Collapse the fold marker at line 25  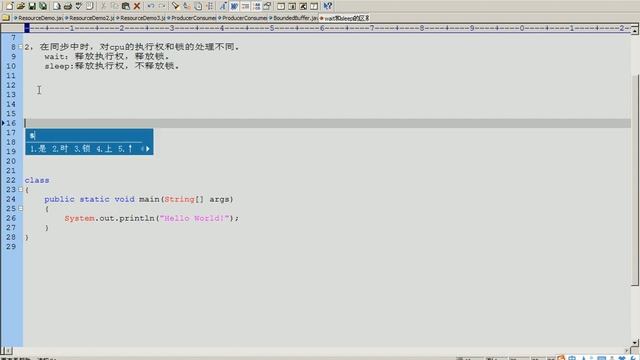[20, 209]
